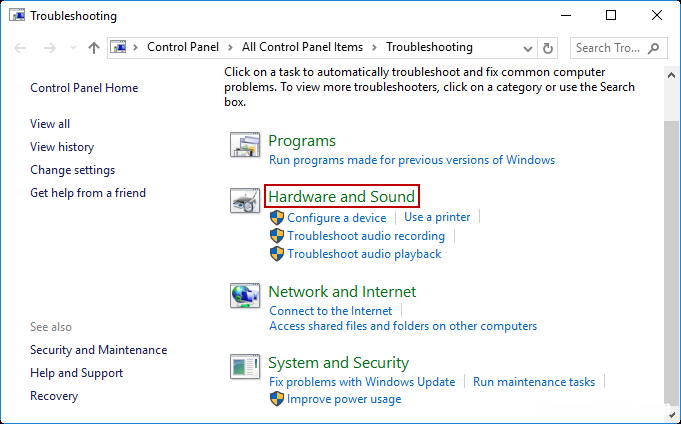Click shield icon beside Troubleshoot audio recording

[277, 235]
